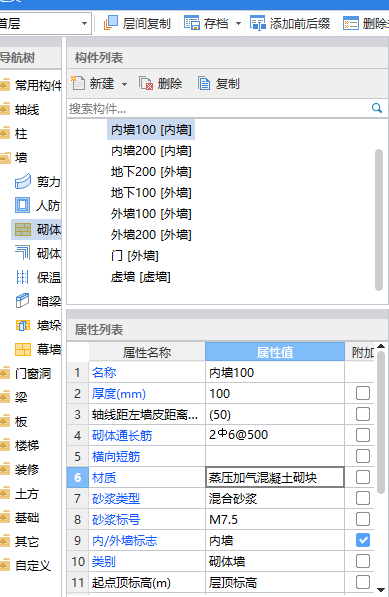Open the 新建 dropdown arrow

point(124,84)
